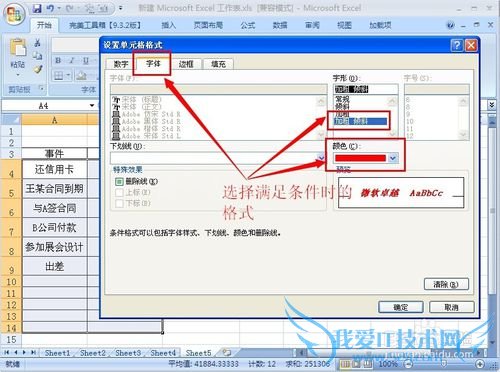Select worksheet tab Sheet1
500x372 pixels.
coord(57,353)
